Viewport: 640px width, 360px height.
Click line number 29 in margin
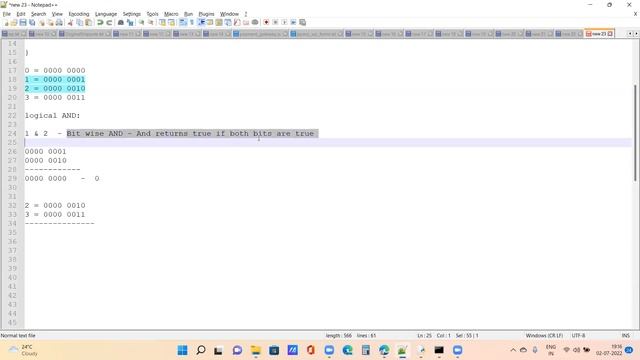[x=12, y=178]
